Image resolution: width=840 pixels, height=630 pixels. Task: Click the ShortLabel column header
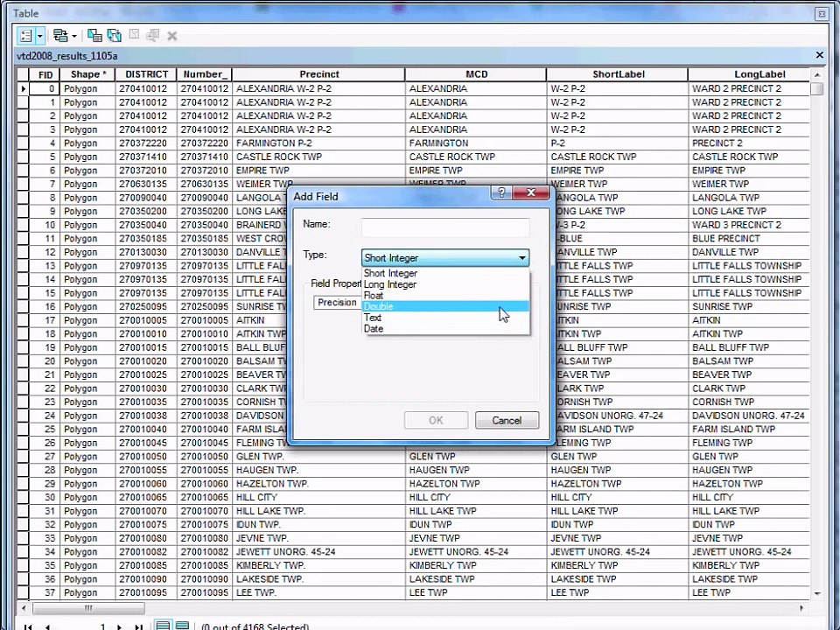click(x=617, y=74)
